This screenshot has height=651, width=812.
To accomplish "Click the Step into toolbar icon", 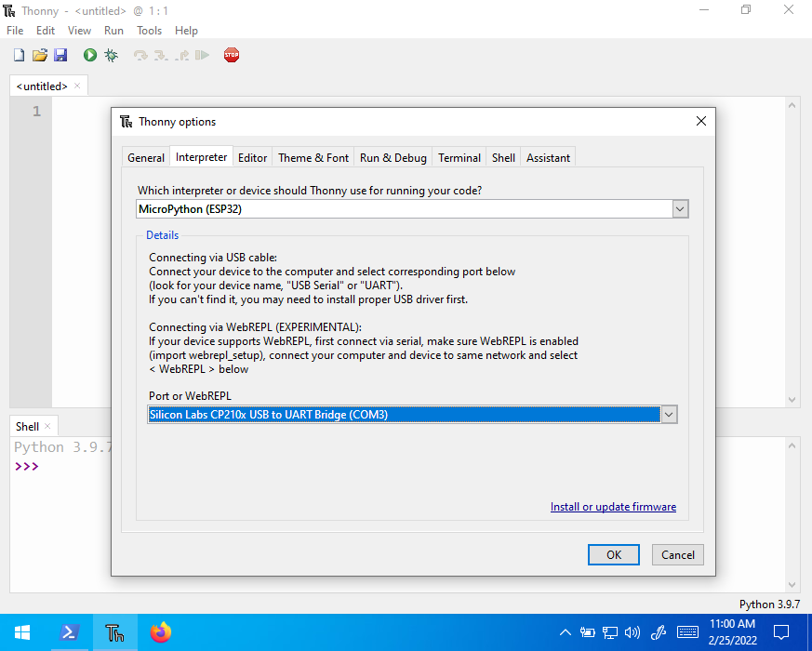I will point(161,55).
